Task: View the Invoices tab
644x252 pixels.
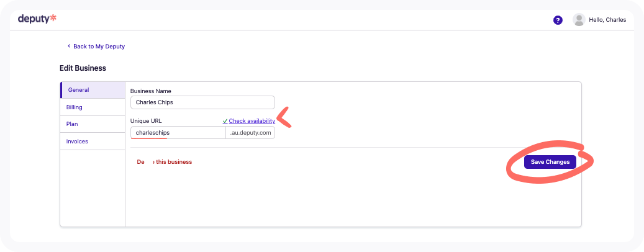Action: [x=93, y=141]
